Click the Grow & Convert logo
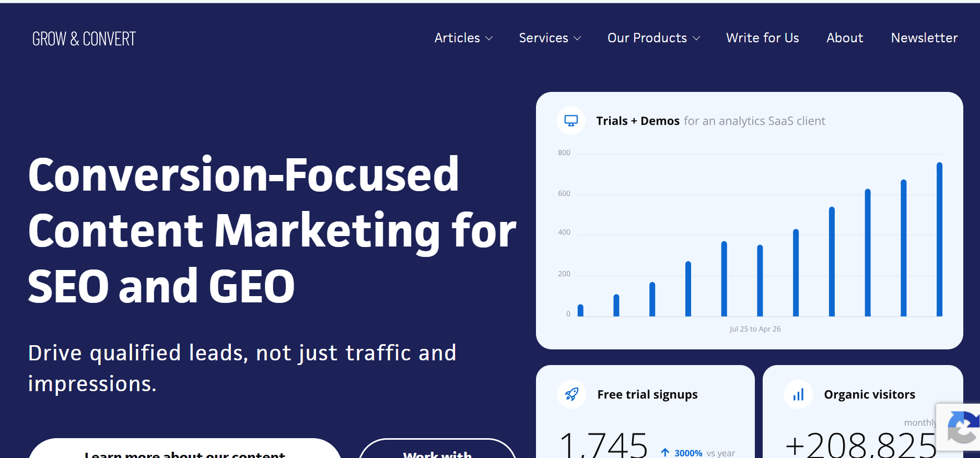Image resolution: width=980 pixels, height=458 pixels. (84, 39)
